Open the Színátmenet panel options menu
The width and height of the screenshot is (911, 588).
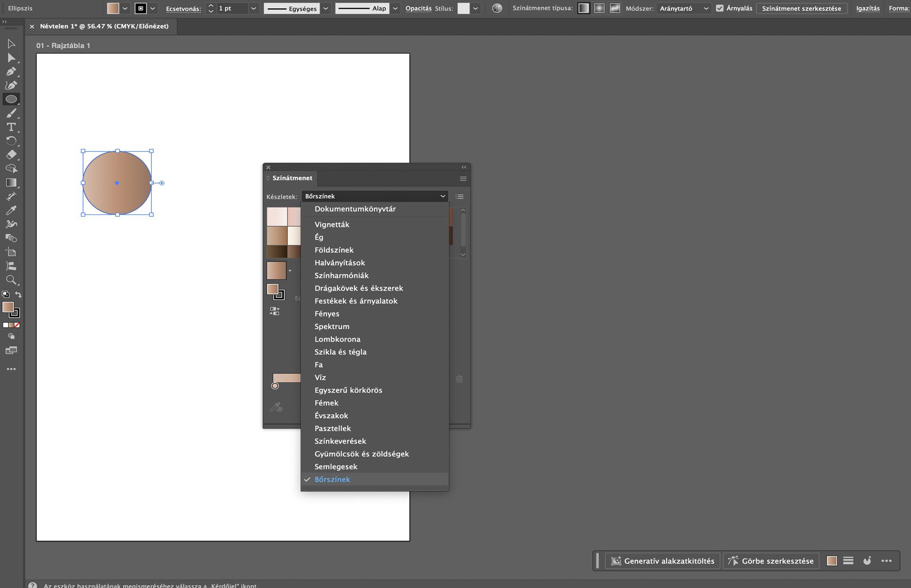(463, 179)
